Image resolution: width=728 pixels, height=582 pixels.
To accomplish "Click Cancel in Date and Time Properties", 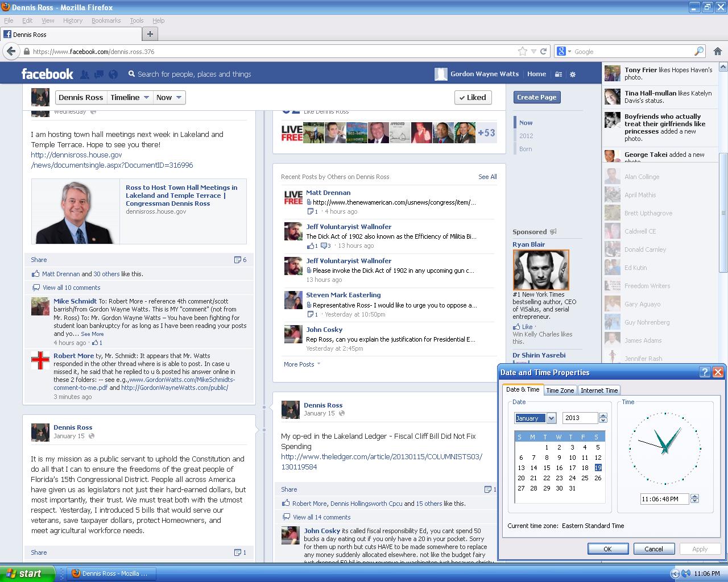I will pyautogui.click(x=653, y=548).
